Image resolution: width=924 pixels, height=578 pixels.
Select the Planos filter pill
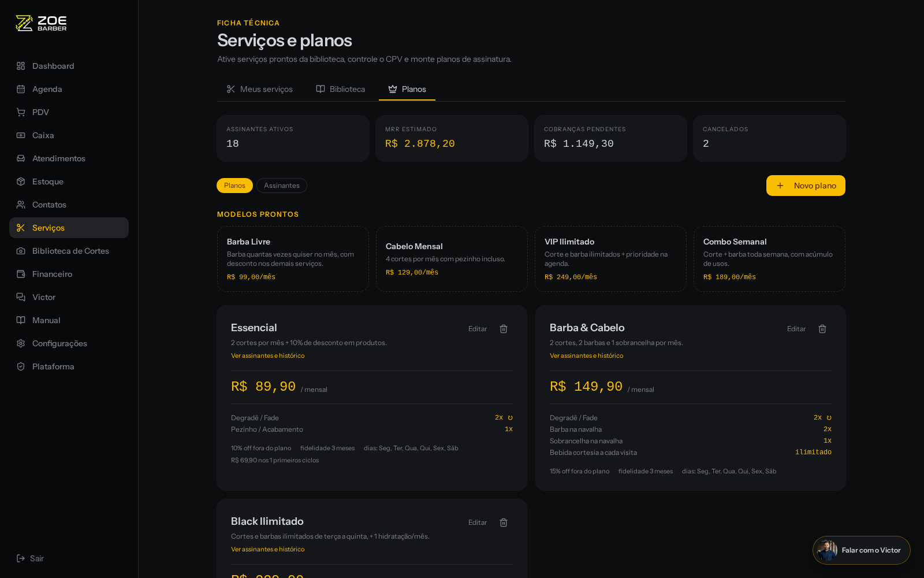pos(234,186)
